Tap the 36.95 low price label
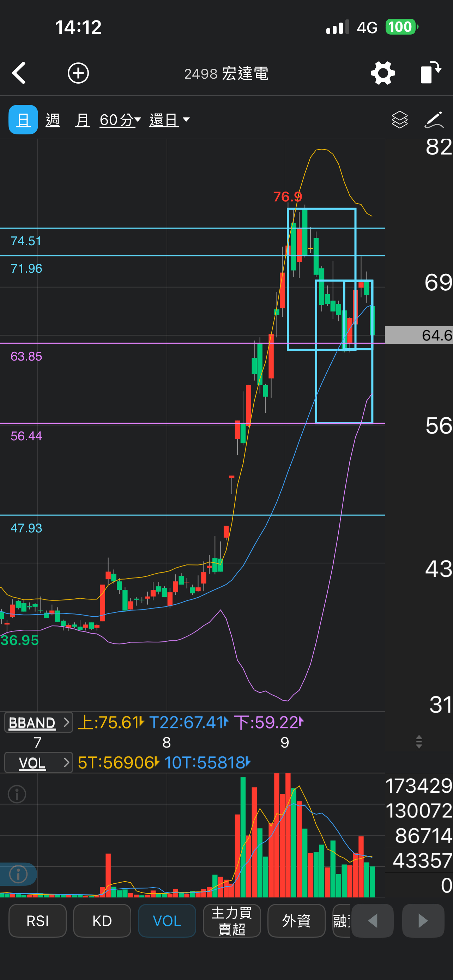Viewport: 453px width, 980px height. click(x=20, y=640)
